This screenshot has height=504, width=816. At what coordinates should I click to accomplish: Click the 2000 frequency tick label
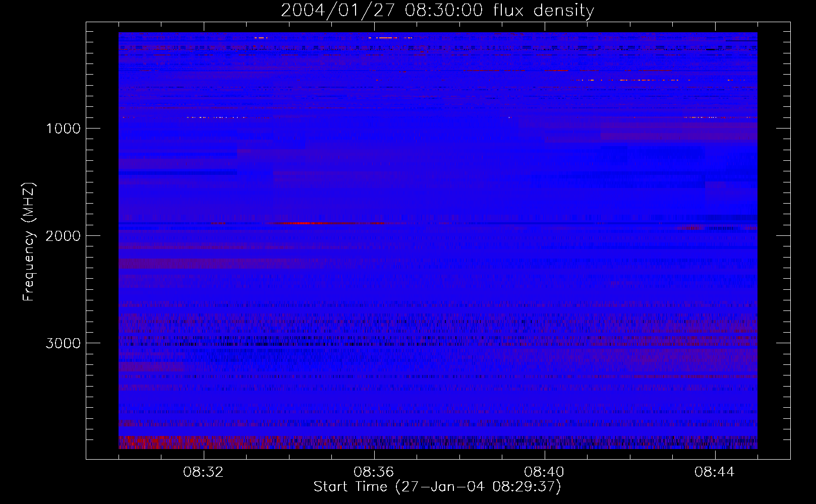[63, 236]
